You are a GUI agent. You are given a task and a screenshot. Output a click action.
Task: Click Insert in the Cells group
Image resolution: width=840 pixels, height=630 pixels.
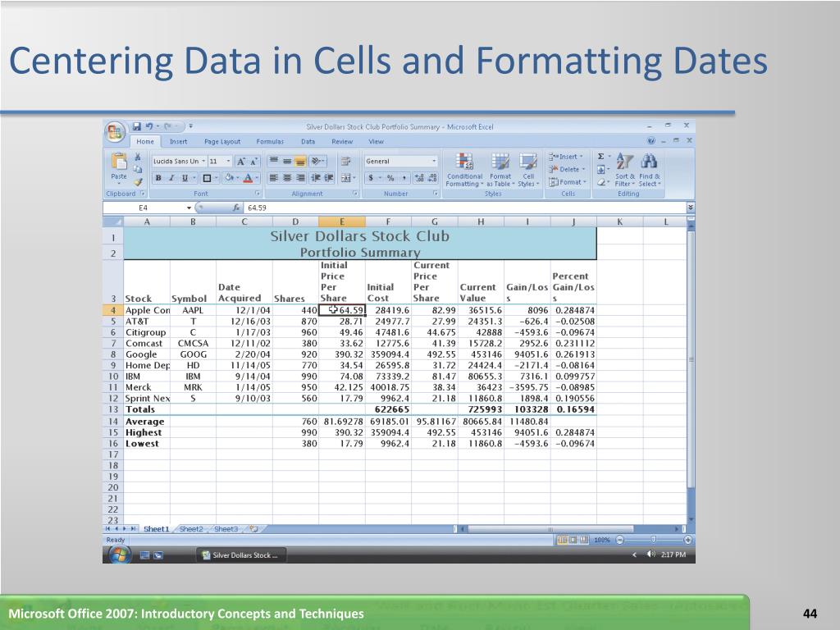[x=566, y=157]
